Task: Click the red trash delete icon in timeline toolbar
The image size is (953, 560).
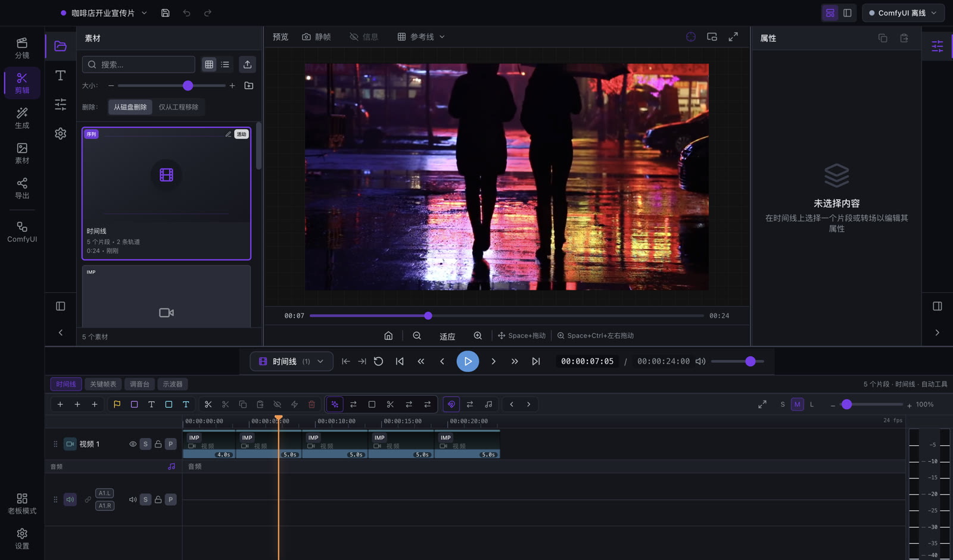Action: pos(312,404)
